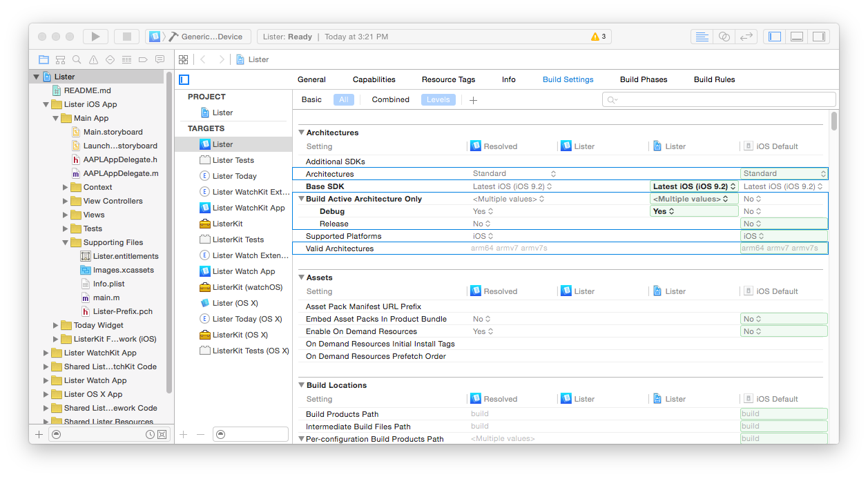Screen dimensions: 868x479
Task: Toggle the Utilities pane visibility
Action: tap(818, 37)
